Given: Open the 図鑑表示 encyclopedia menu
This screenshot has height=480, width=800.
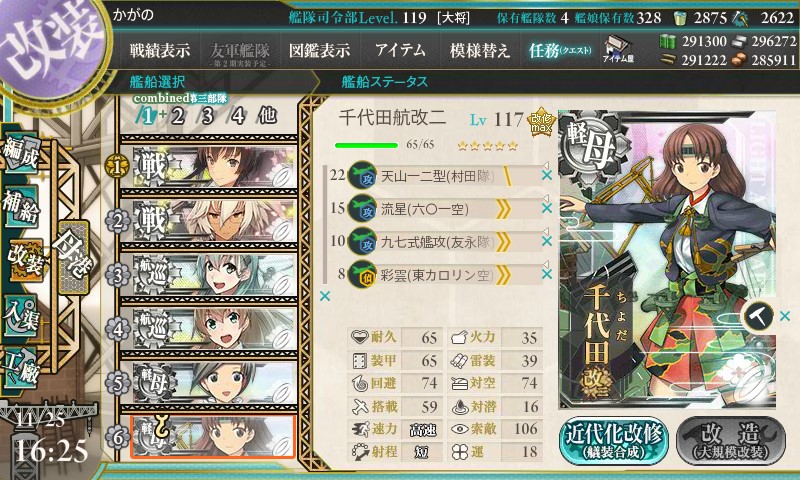Looking at the screenshot, I should (319, 50).
